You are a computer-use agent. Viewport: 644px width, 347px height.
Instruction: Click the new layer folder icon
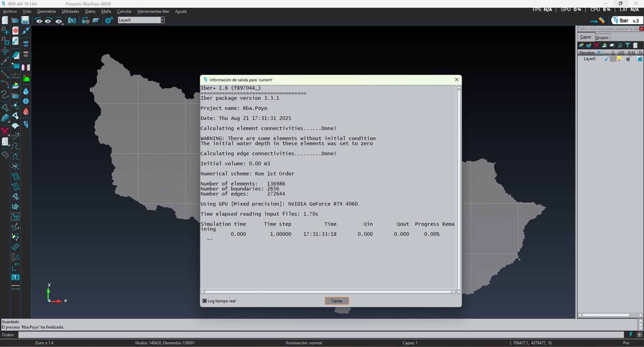(x=589, y=45)
